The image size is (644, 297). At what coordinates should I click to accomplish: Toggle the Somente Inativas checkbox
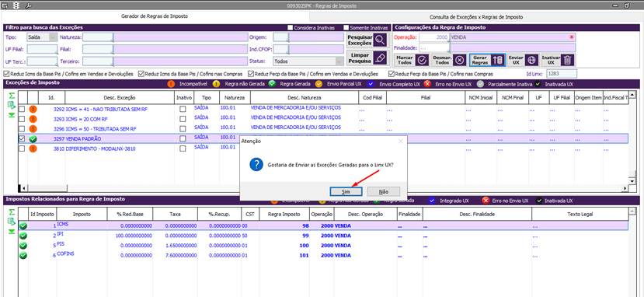point(346,28)
